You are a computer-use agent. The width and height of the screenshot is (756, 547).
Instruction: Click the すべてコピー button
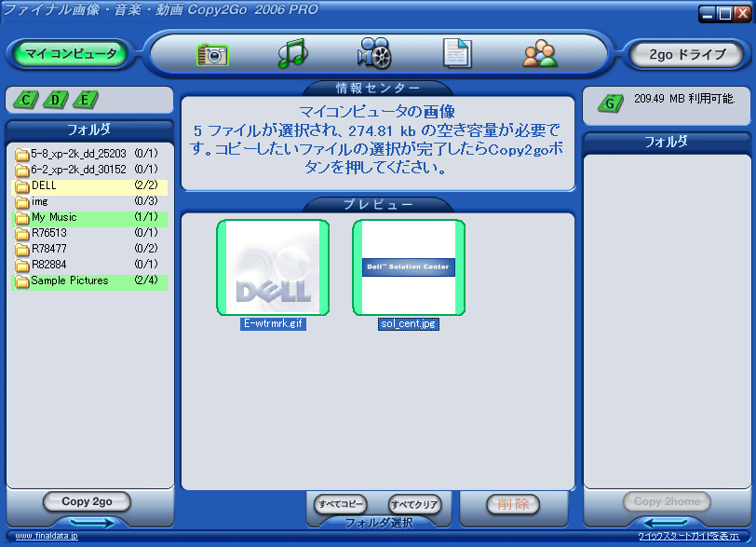click(341, 504)
